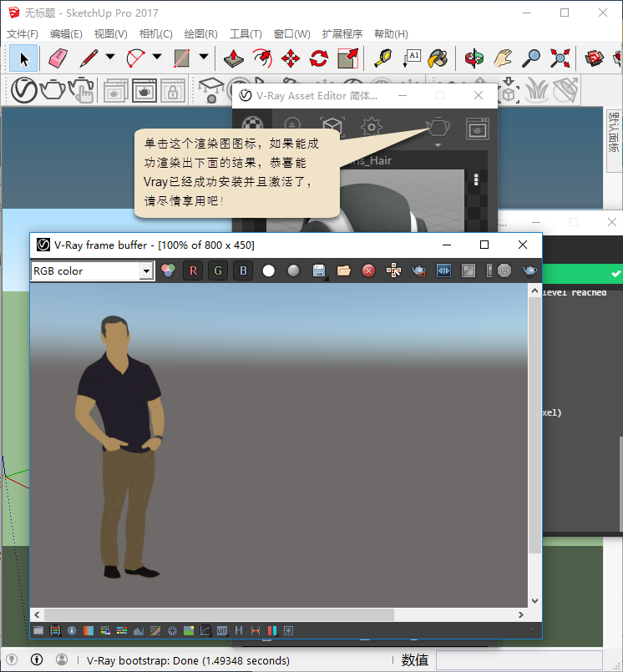Select the Pan hand tool

tap(503, 58)
